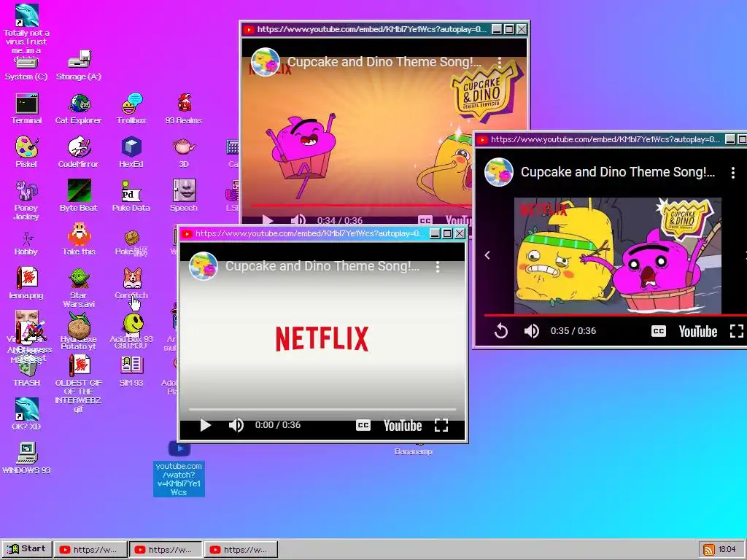Click video title in the 0:34 / 0:36 window
Image resolution: width=747 pixels, height=560 pixels.
[384, 62]
